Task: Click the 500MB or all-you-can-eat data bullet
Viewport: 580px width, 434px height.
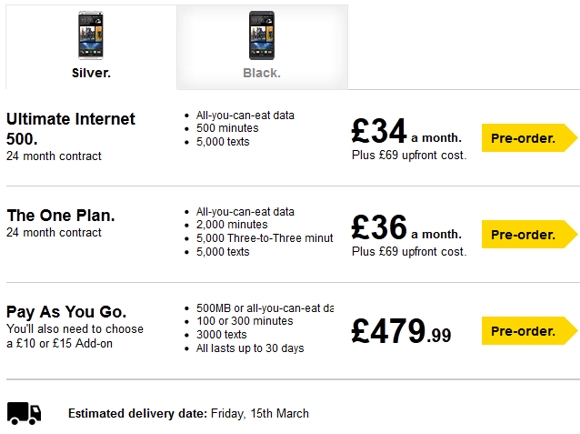Action: 264,308
